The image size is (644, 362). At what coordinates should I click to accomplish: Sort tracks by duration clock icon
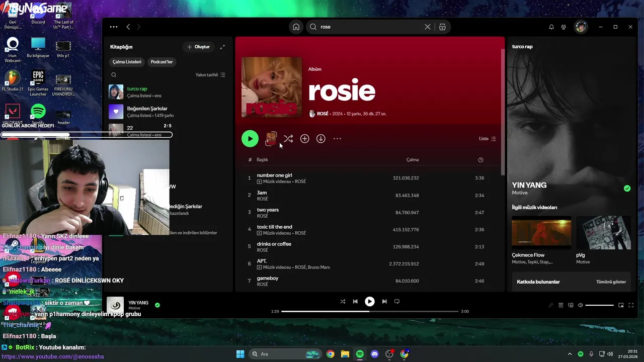point(480,160)
